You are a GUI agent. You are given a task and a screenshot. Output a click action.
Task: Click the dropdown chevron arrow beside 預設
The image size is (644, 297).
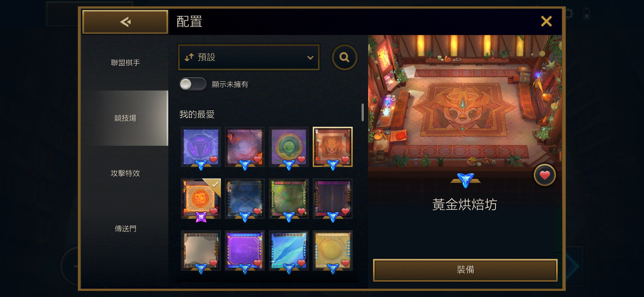[310, 58]
